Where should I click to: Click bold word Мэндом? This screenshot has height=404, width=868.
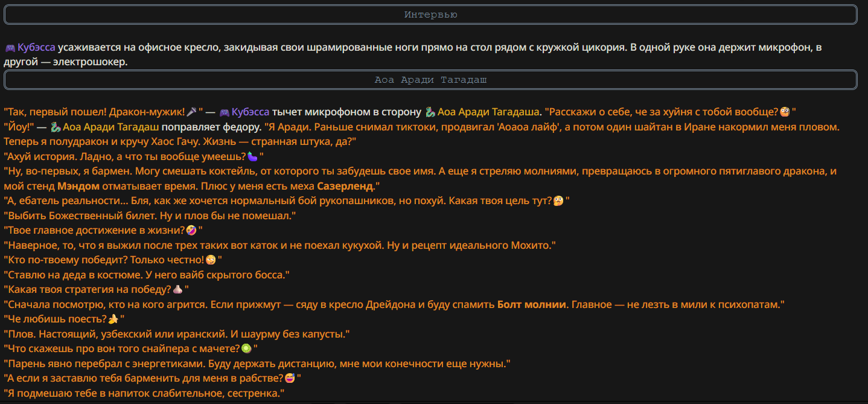click(78, 186)
